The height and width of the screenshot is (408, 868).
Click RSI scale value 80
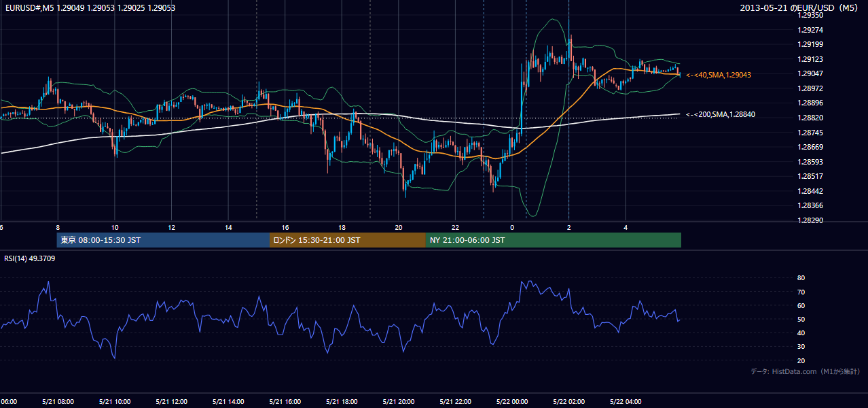pos(801,278)
